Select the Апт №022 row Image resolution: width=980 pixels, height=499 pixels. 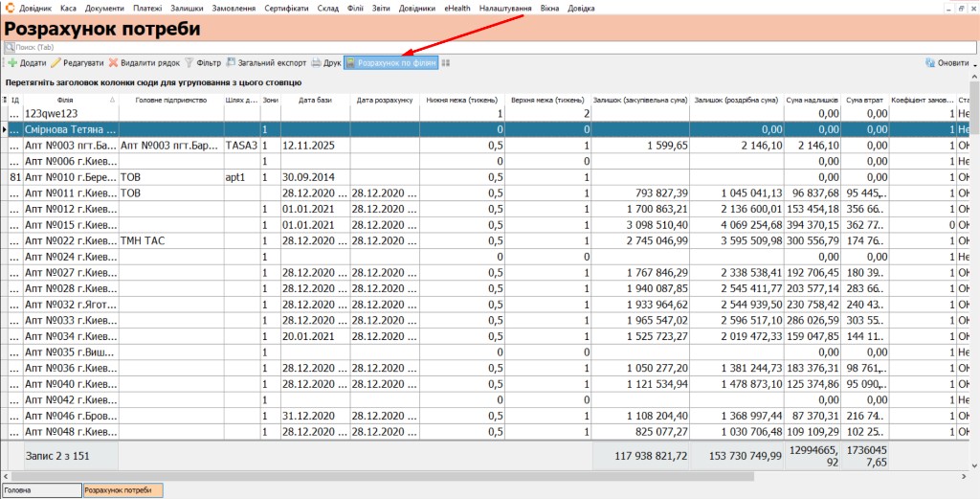coord(485,240)
